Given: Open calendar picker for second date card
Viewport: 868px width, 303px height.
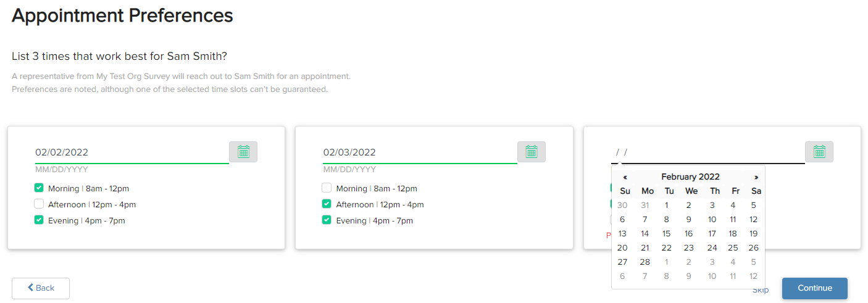Looking at the screenshot, I should [532, 152].
